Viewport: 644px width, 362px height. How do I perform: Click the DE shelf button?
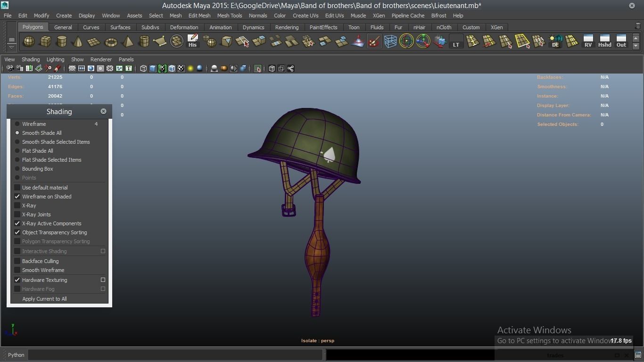[555, 42]
